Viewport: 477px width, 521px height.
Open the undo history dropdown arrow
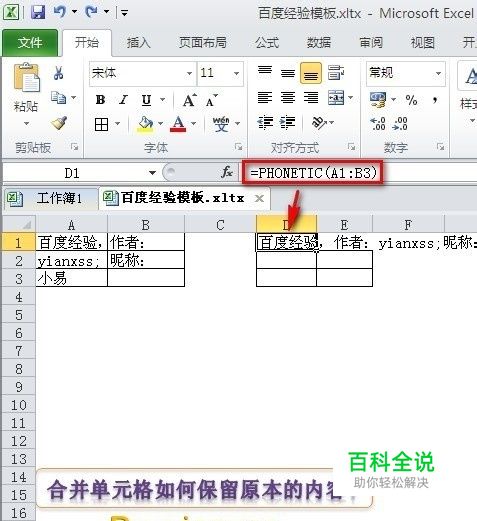pyautogui.click(x=74, y=12)
